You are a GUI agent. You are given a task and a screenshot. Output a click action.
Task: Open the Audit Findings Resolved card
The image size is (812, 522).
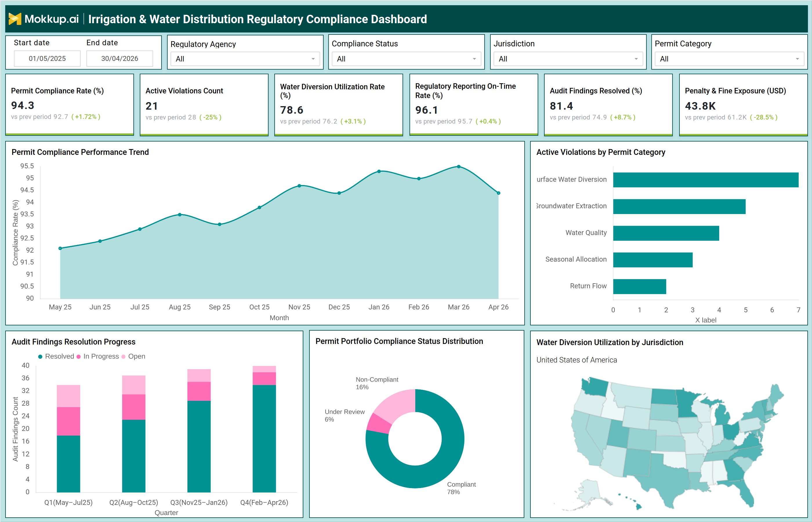click(608, 104)
